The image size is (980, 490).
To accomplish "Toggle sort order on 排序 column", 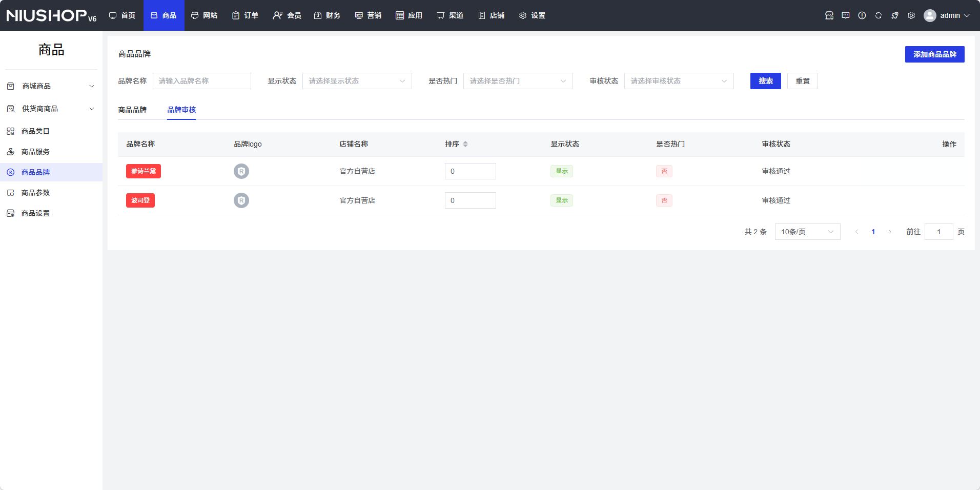I will click(x=465, y=144).
